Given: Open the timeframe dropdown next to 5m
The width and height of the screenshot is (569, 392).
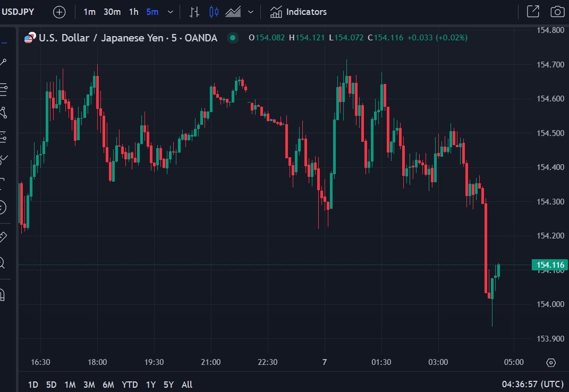Looking at the screenshot, I should click(170, 12).
